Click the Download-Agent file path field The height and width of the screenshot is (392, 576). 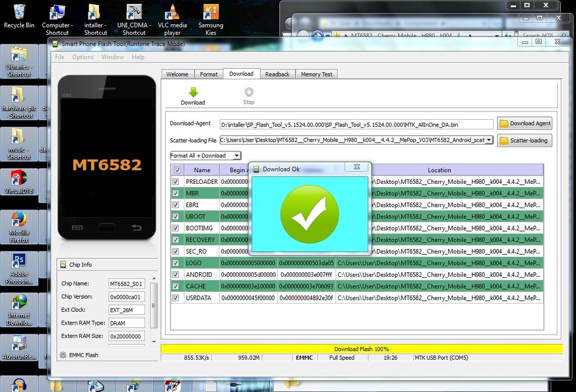(348, 124)
